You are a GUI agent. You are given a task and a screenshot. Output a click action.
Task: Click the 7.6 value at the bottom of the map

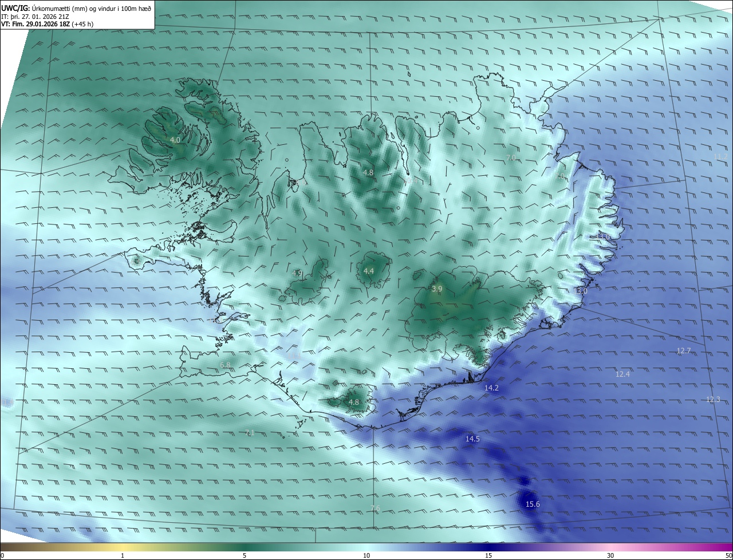click(375, 508)
